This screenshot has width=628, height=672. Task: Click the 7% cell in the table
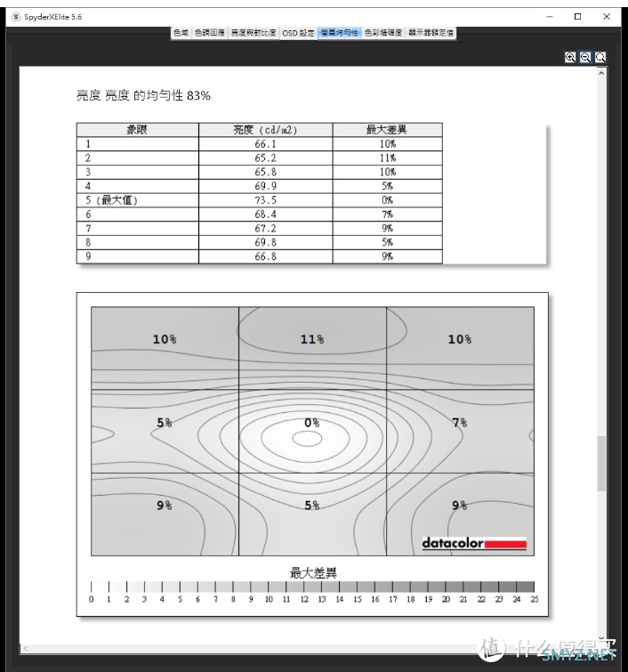tap(387, 215)
